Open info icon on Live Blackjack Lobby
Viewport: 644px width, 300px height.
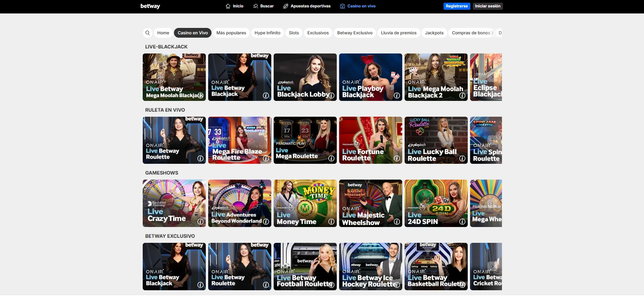331,96
